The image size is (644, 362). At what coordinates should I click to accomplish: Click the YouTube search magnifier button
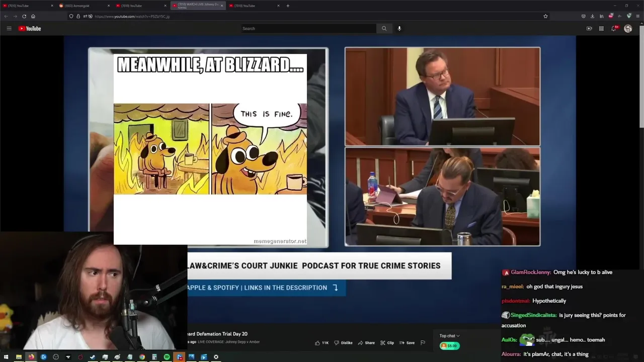(384, 29)
